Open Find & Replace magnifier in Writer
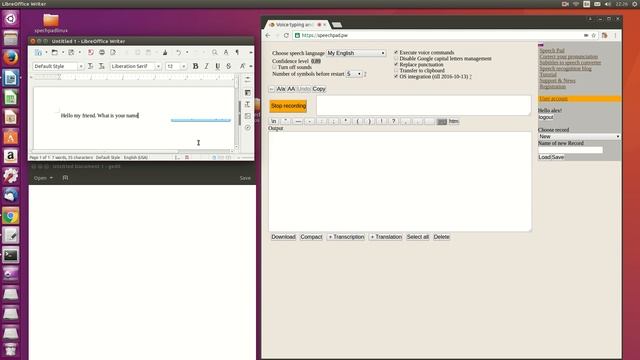 point(215,52)
